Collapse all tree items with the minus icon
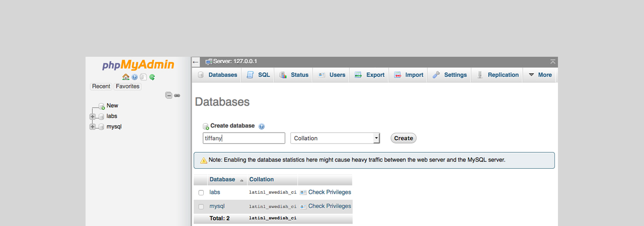This screenshot has width=644, height=226. pyautogui.click(x=169, y=95)
